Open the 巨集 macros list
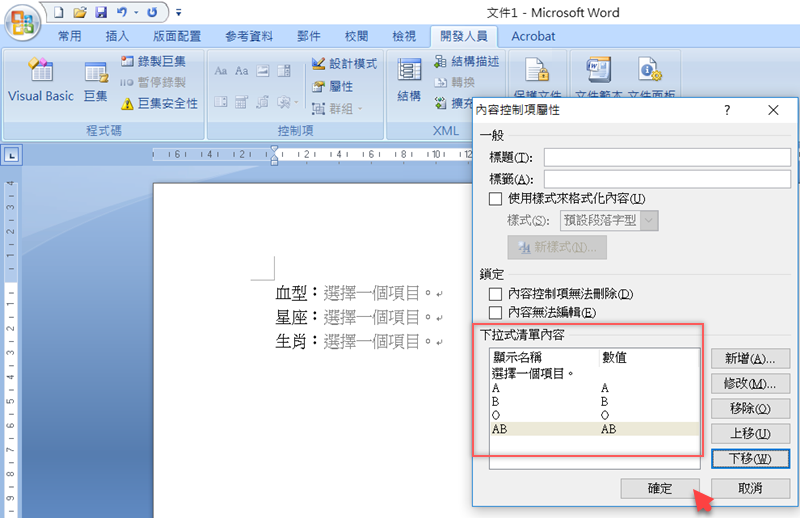 click(96, 80)
